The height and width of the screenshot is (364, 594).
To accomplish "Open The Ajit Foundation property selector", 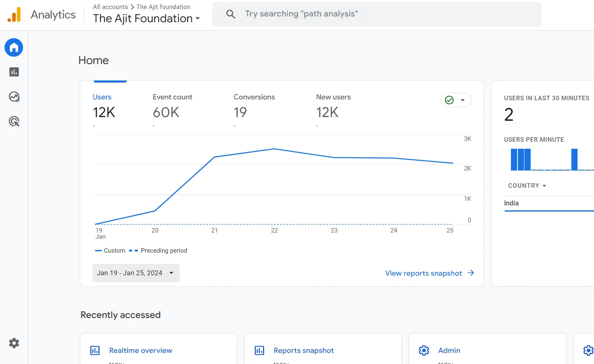I will pos(146,18).
